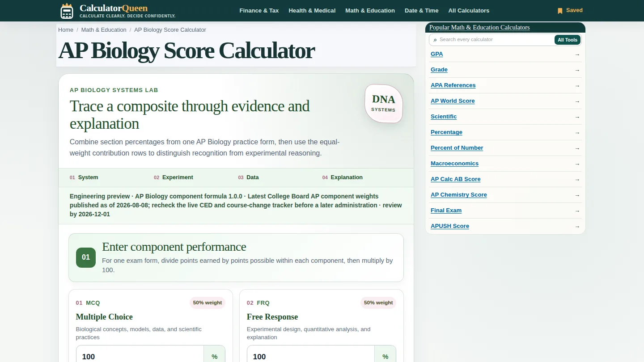Jump to the 01 System step

84,177
